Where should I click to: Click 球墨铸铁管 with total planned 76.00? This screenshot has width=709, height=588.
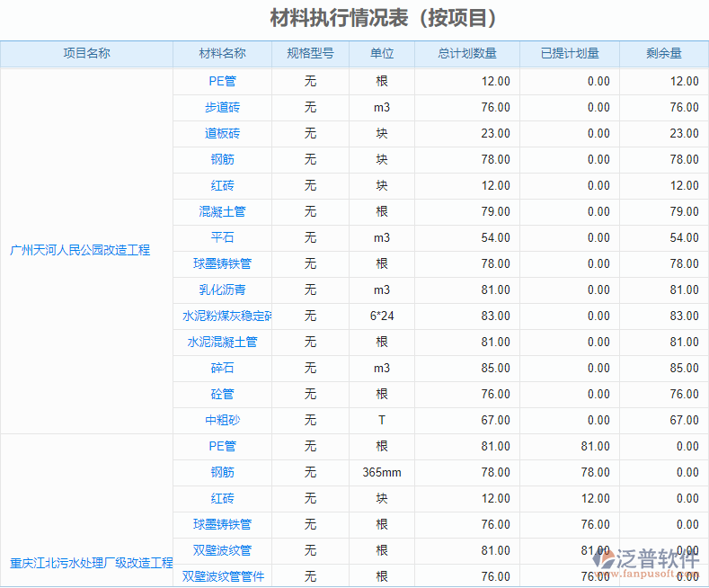[x=222, y=525]
